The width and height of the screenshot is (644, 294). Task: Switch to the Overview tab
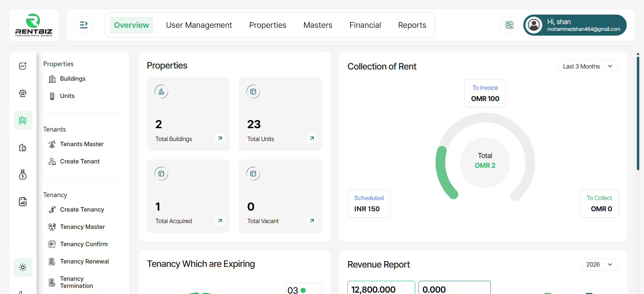pos(131,25)
